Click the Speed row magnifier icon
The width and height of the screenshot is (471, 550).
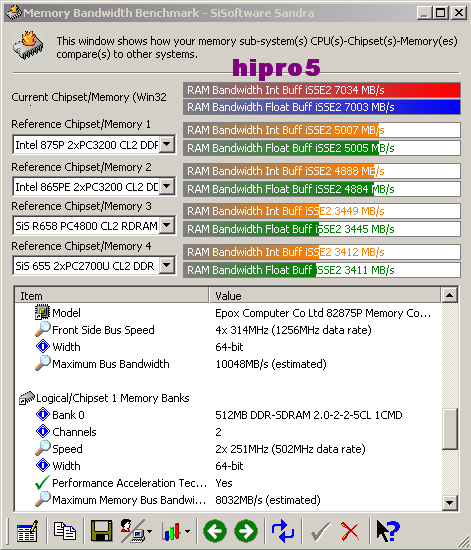click(x=42, y=448)
